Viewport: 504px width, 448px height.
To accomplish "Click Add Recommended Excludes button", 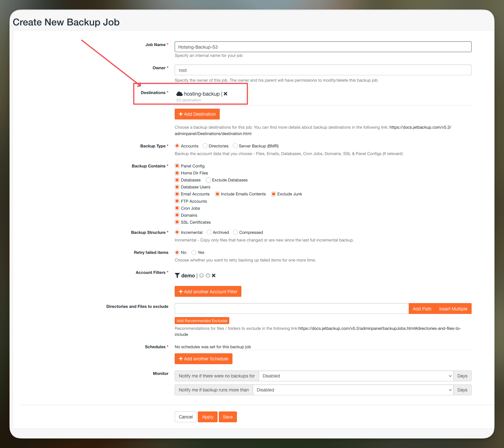I will coord(202,321).
